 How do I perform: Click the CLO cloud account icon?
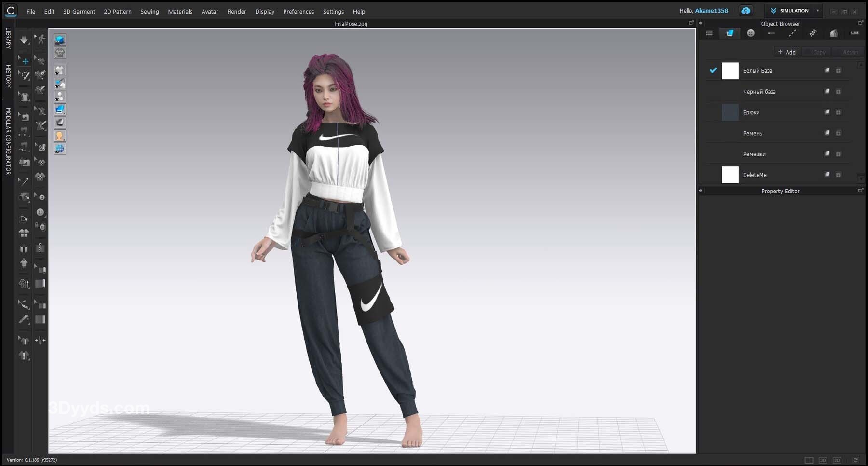[746, 11]
